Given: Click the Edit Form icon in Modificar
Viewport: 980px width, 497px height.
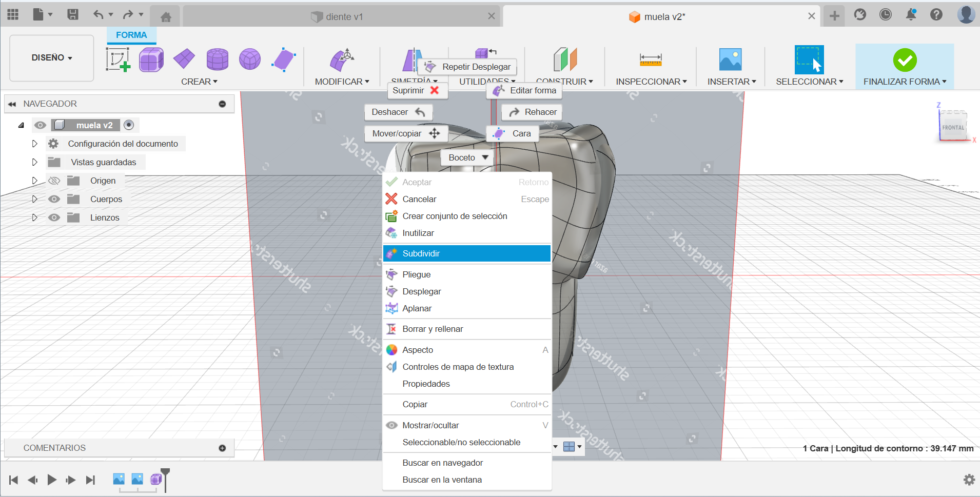Looking at the screenshot, I should 342,61.
